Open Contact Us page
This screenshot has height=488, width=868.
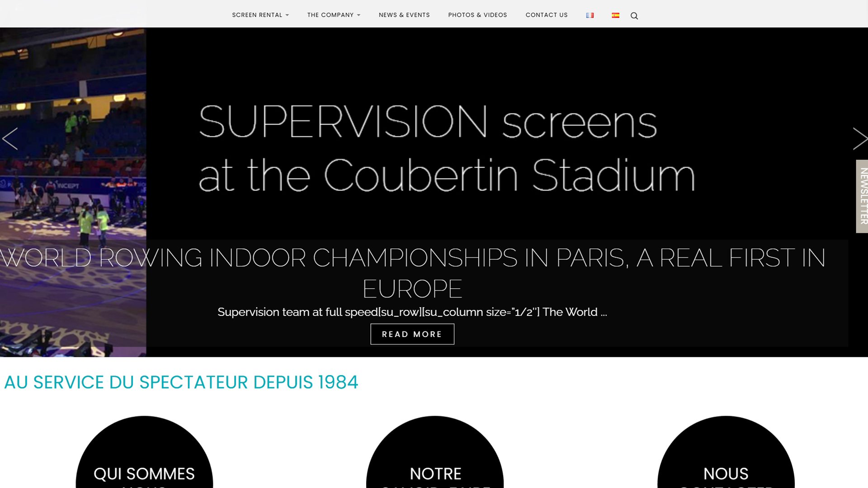pos(547,15)
